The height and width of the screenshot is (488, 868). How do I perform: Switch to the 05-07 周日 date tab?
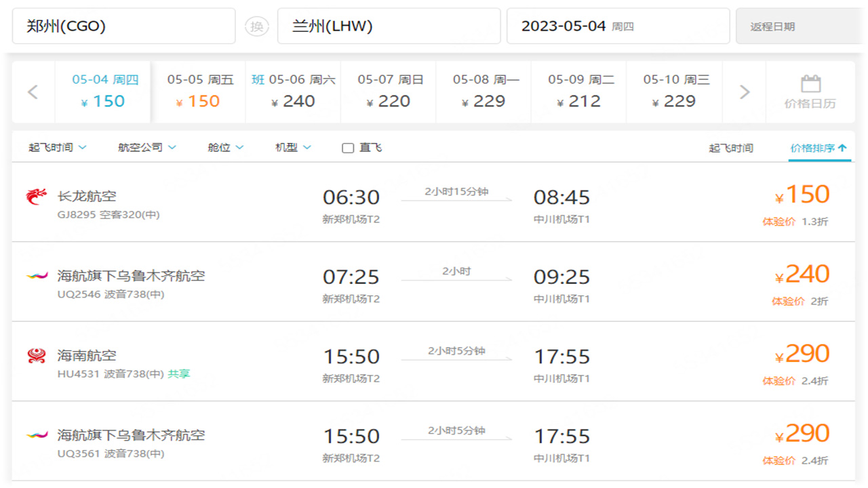point(389,92)
